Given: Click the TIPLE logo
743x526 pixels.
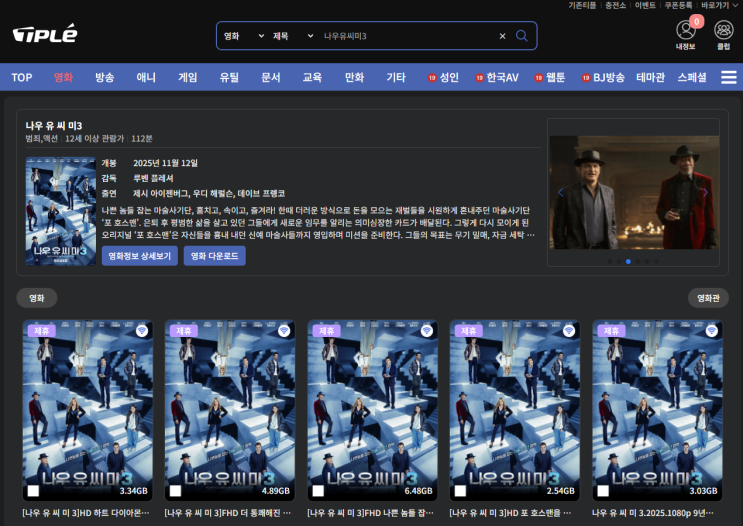Looking at the screenshot, I should pos(45,34).
